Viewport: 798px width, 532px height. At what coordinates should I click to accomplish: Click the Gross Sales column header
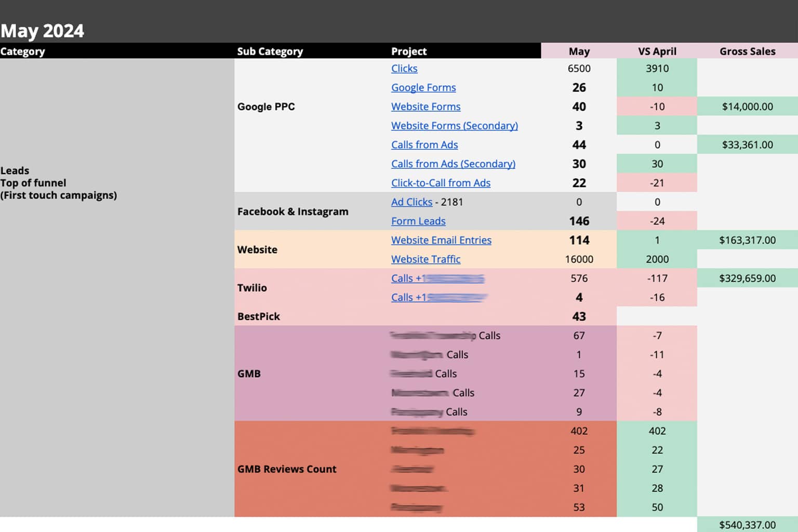pos(747,51)
